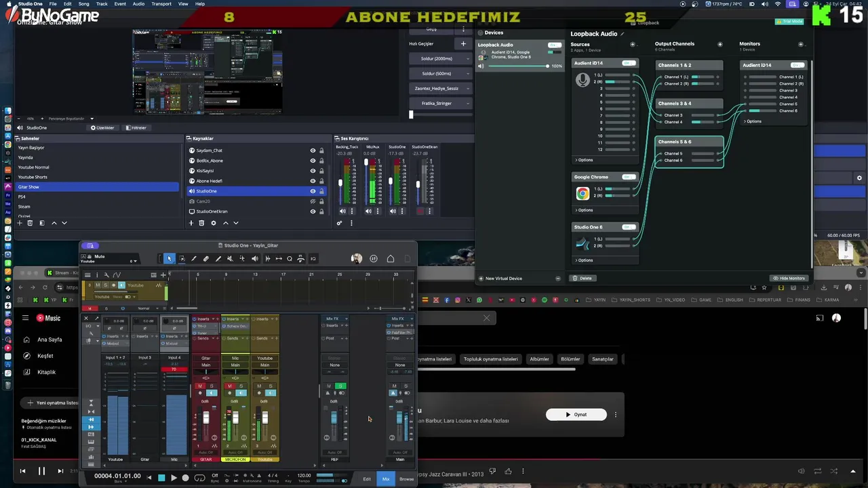Click Hide Monitors button in Loopback
Viewport: 868px width, 488px height.
coord(789,278)
